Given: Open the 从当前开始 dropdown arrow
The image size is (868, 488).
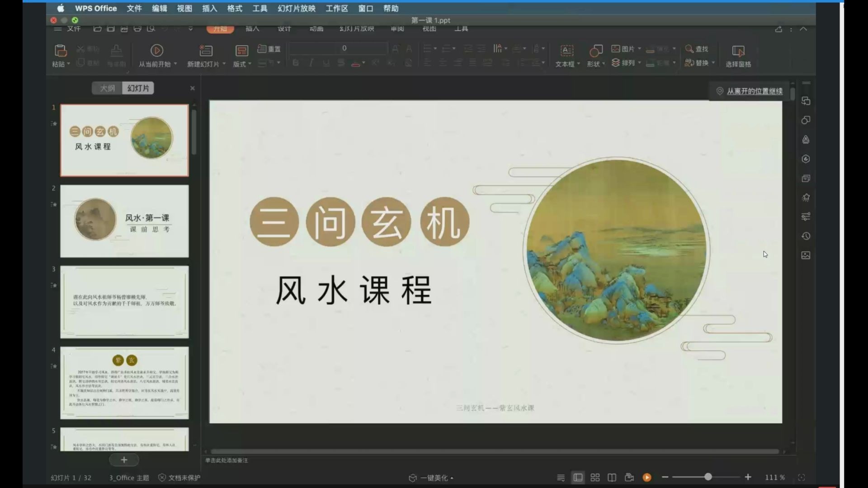Looking at the screenshot, I should click(x=175, y=64).
